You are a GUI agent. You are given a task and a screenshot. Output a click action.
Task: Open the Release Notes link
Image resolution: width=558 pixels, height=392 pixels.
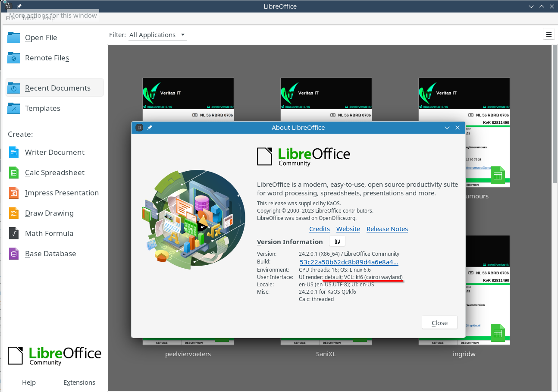(x=387, y=229)
